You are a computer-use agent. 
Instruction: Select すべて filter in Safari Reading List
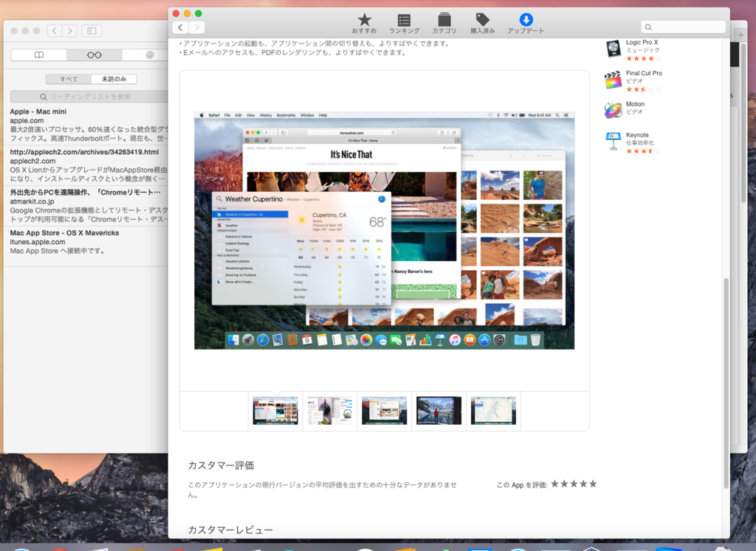click(69, 79)
